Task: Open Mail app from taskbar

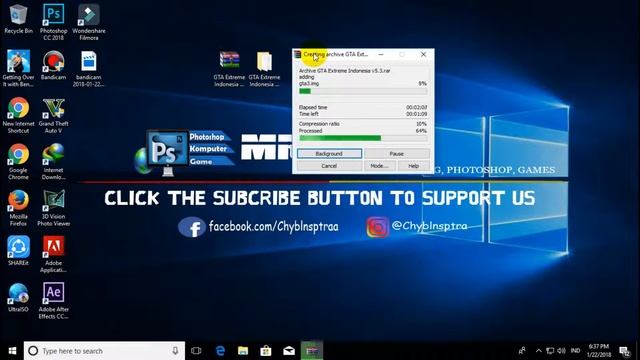Action: click(x=289, y=351)
